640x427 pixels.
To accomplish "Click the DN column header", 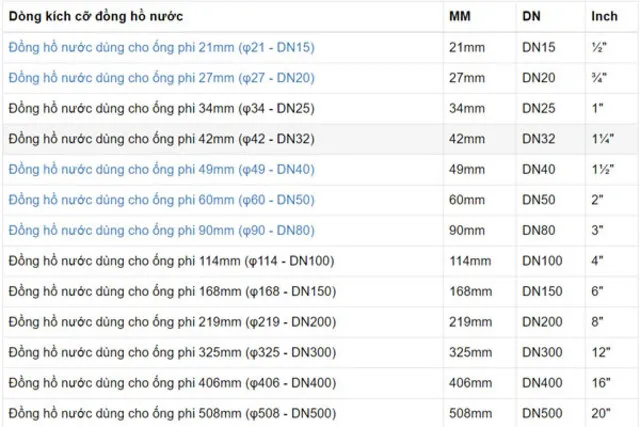I will click(x=531, y=17).
